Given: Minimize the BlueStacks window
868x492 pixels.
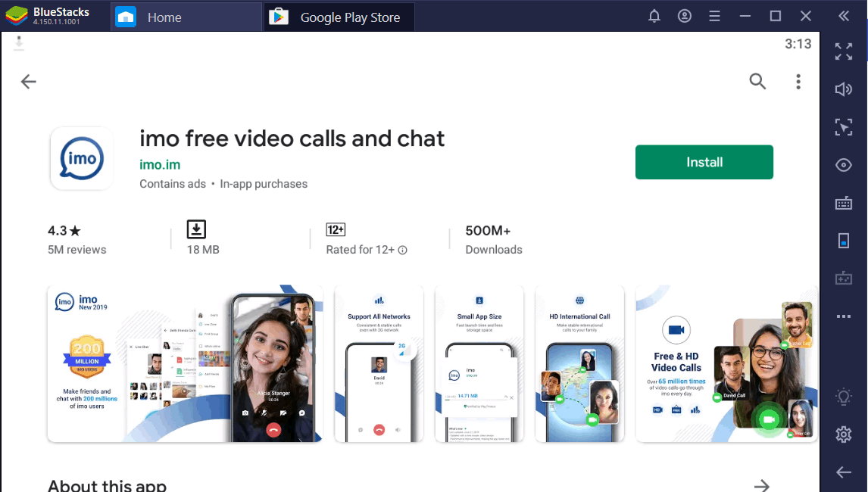Looking at the screenshot, I should pyautogui.click(x=745, y=16).
